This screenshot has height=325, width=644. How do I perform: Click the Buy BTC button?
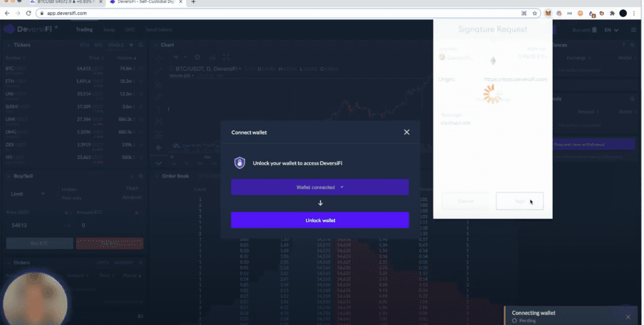coord(40,243)
